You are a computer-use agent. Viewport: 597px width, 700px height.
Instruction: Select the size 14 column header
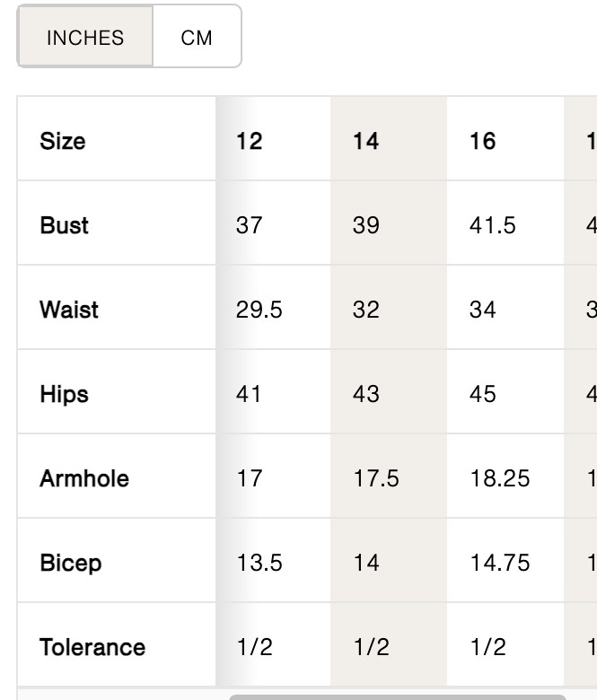366,141
